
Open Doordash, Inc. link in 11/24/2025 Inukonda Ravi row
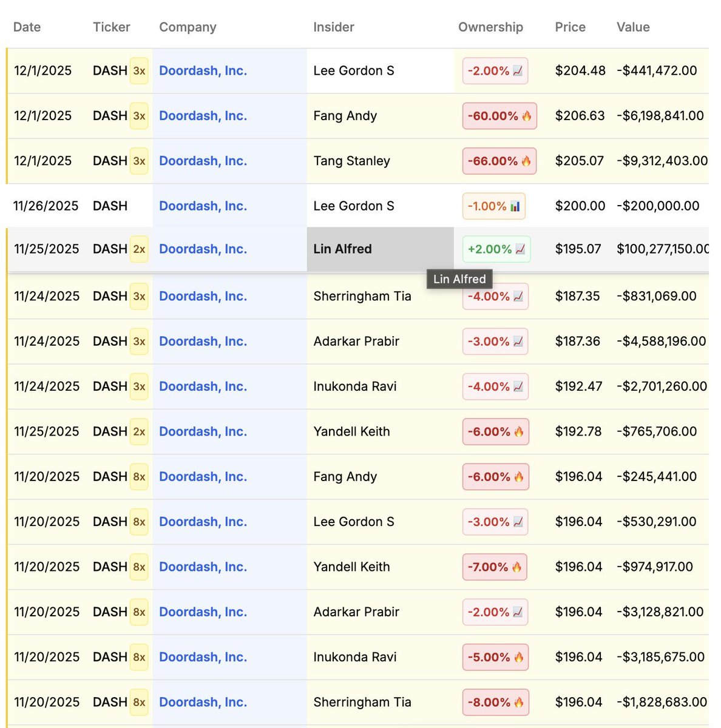coord(203,386)
